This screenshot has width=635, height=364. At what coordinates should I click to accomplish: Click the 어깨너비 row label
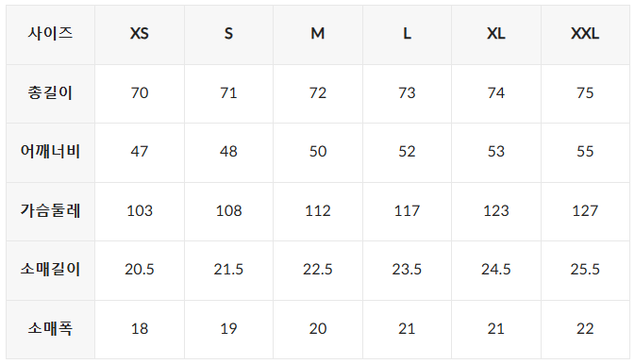click(50, 152)
